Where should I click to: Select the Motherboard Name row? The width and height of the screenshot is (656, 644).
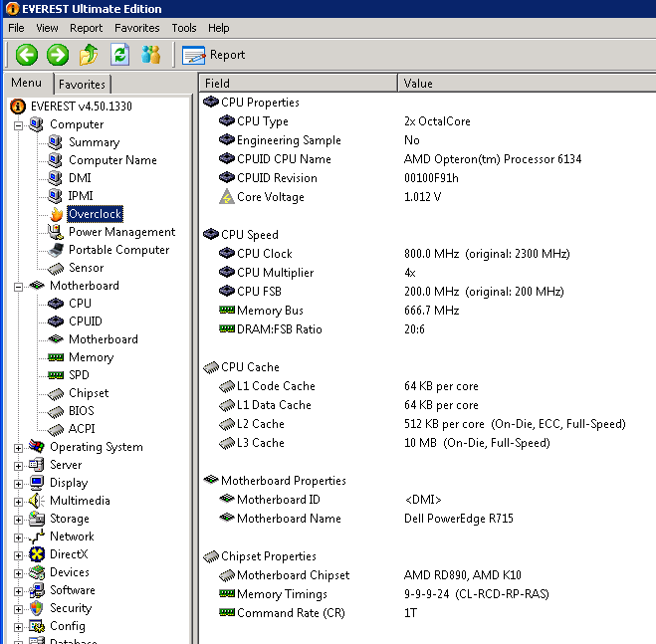click(x=428, y=519)
